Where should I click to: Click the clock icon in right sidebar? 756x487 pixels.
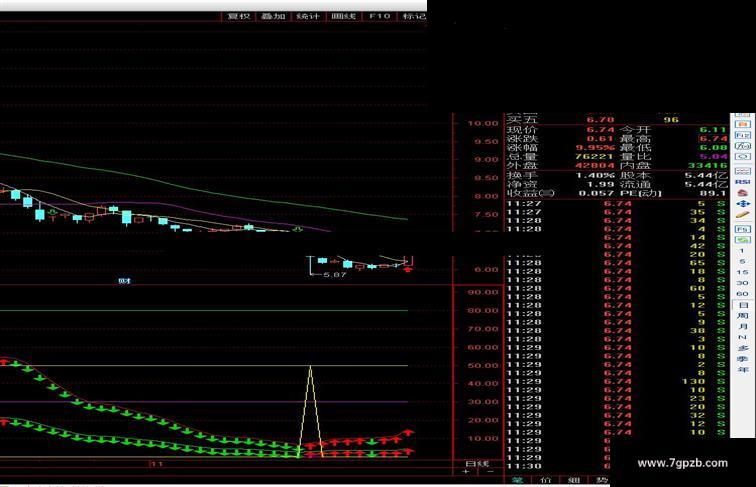coord(742,157)
